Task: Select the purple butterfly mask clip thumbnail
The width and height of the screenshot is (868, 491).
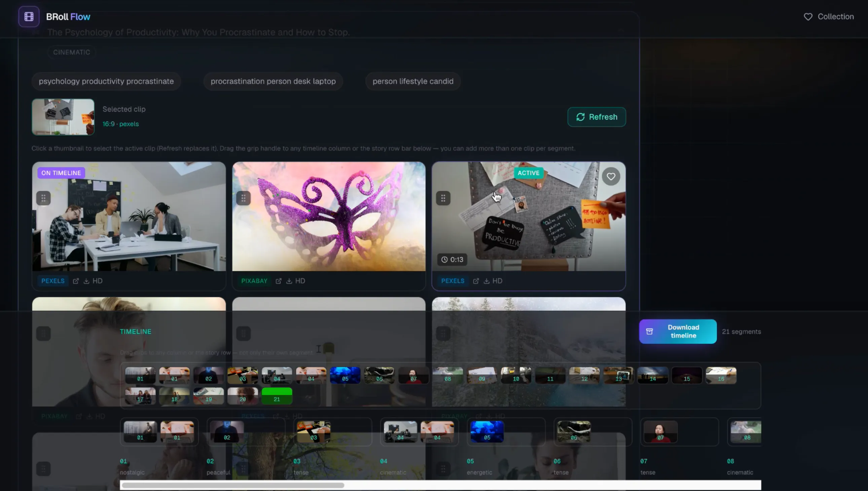Action: tap(329, 217)
